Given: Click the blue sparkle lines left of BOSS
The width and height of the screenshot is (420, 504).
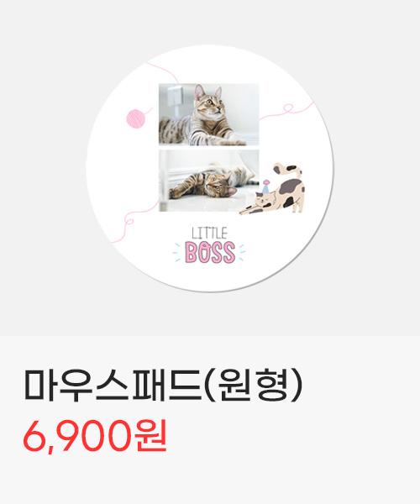Looking at the screenshot, I should click(177, 253).
